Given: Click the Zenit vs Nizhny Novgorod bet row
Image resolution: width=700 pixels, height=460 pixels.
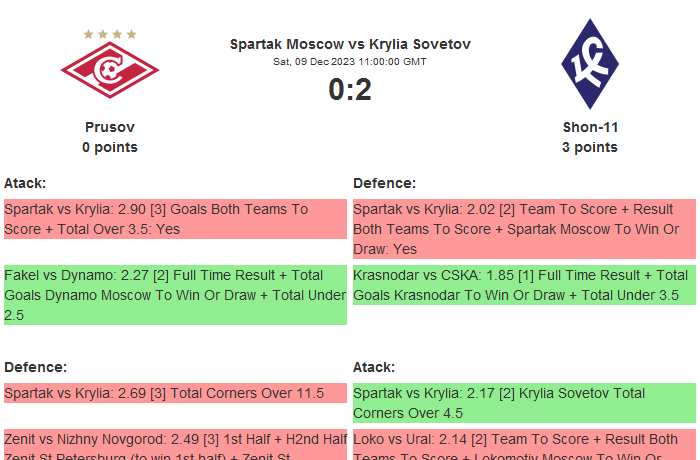Looking at the screenshot, I should (x=174, y=445).
